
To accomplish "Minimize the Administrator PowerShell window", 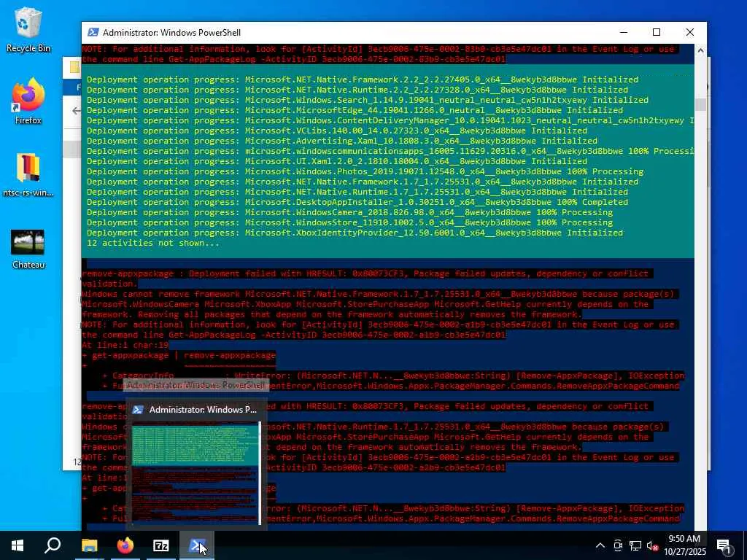I will coord(624,32).
